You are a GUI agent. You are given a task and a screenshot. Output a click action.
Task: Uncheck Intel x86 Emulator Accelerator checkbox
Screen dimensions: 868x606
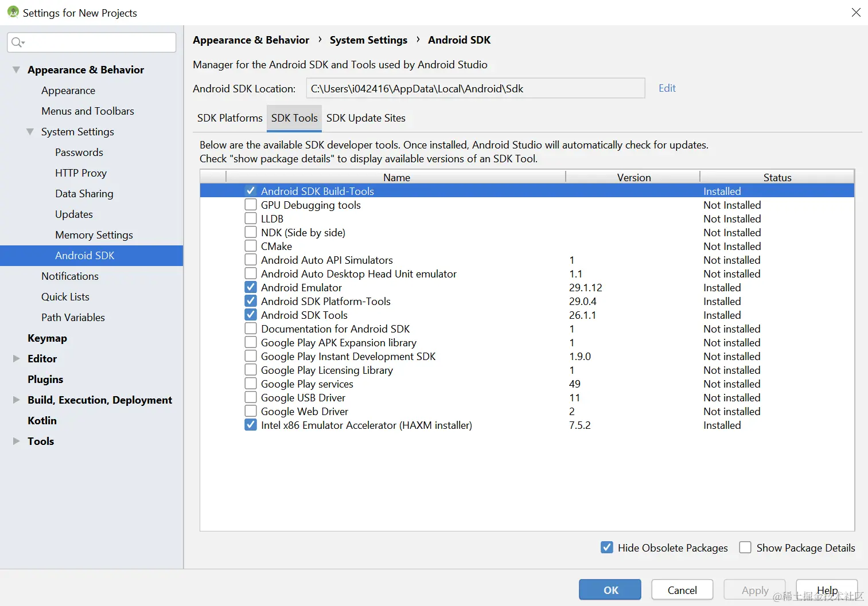coord(251,425)
